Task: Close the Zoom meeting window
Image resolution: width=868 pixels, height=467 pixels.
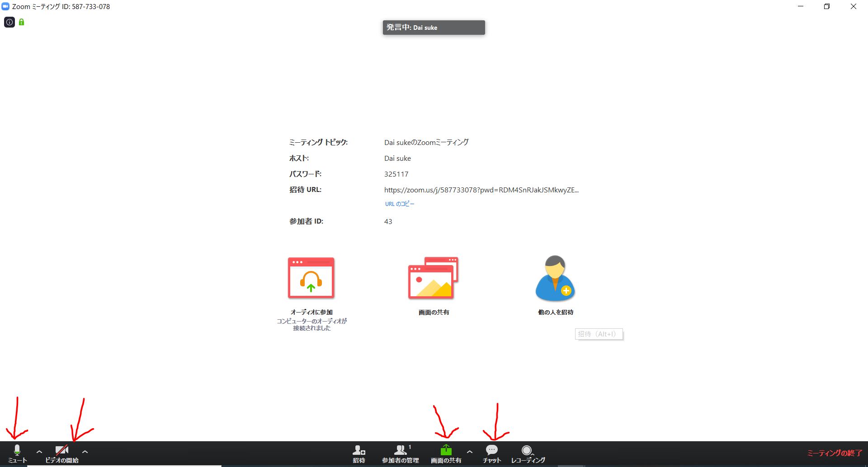Action: (x=854, y=6)
